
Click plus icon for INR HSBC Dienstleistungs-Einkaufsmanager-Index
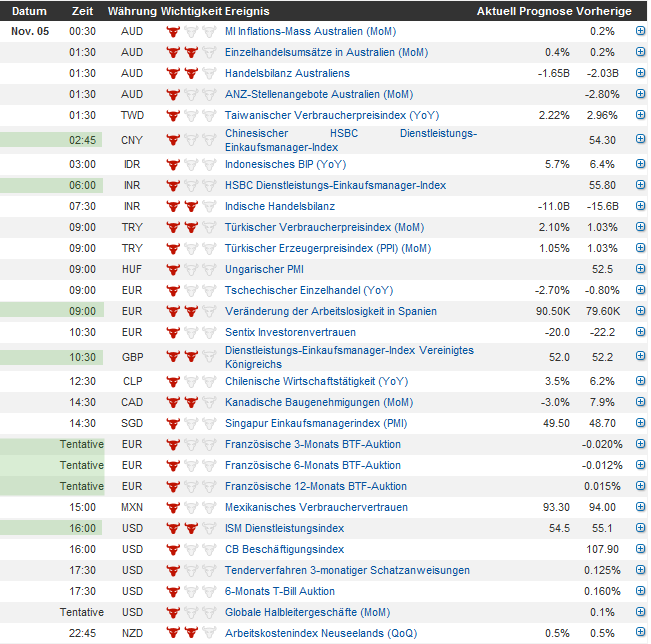(640, 185)
